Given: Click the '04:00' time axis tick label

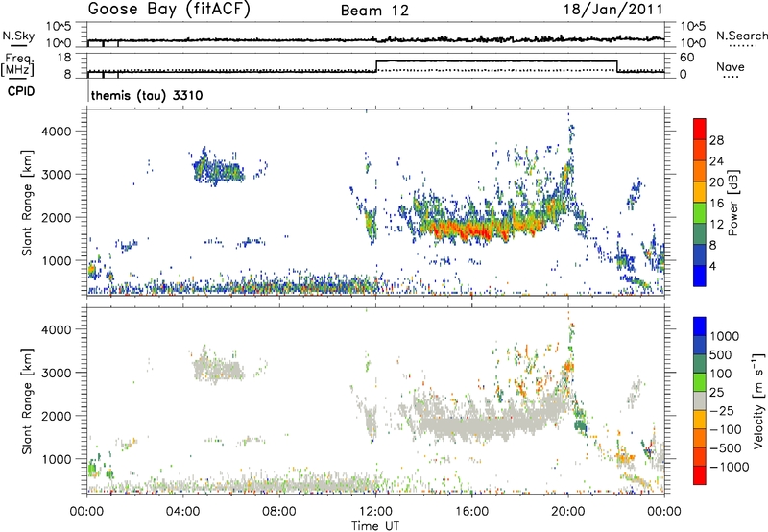Looking at the screenshot, I should [183, 512].
